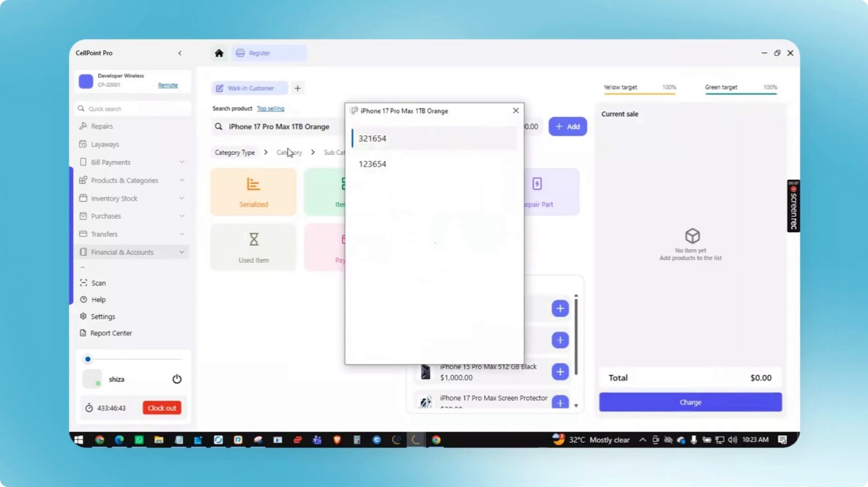Image resolution: width=868 pixels, height=487 pixels.
Task: Click the Category breadcrumb
Action: tap(289, 153)
